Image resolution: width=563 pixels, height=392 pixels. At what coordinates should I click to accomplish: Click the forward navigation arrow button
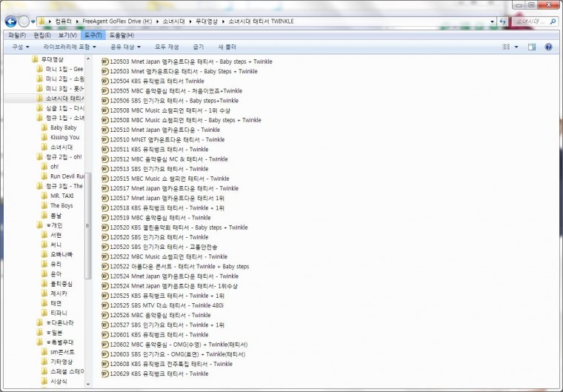pyautogui.click(x=24, y=21)
